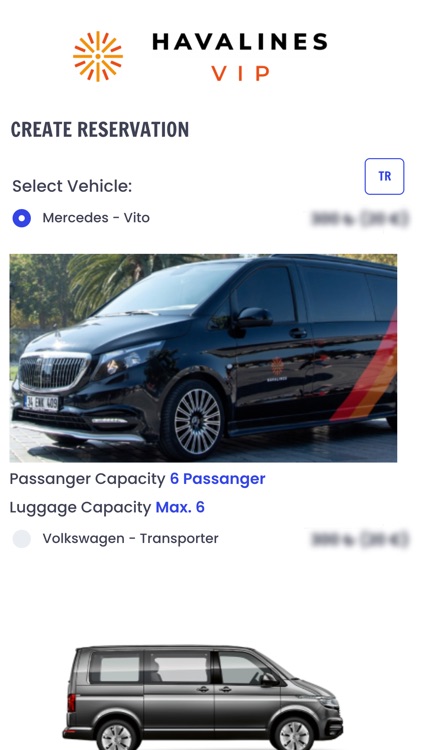This screenshot has height=750, width=422.
Task: Open the black Mercedes Vito photo
Action: pos(203,358)
